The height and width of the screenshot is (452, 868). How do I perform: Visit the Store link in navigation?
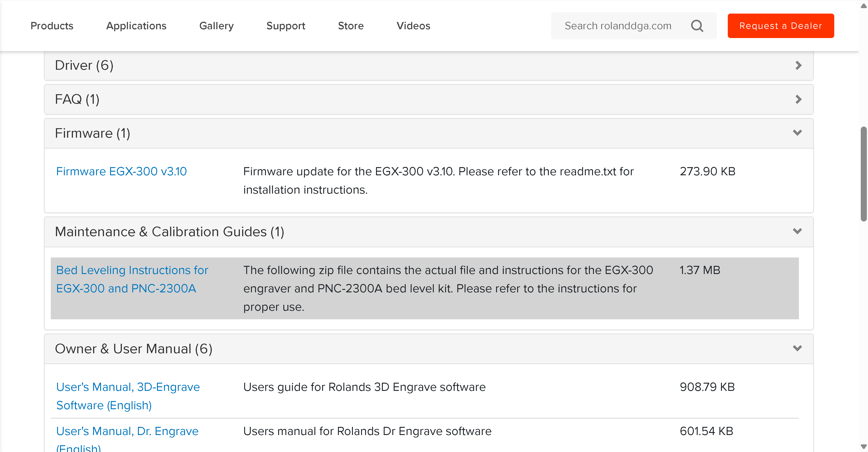pos(351,26)
